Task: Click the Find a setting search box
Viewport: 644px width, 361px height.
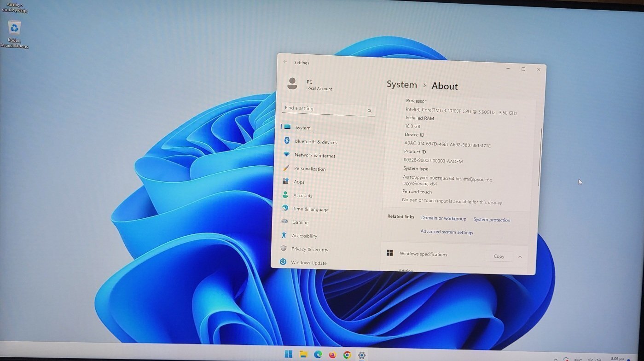Action: (x=322, y=109)
